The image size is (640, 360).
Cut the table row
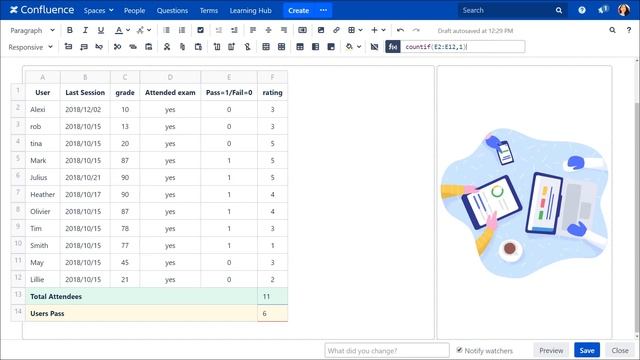click(x=118, y=47)
